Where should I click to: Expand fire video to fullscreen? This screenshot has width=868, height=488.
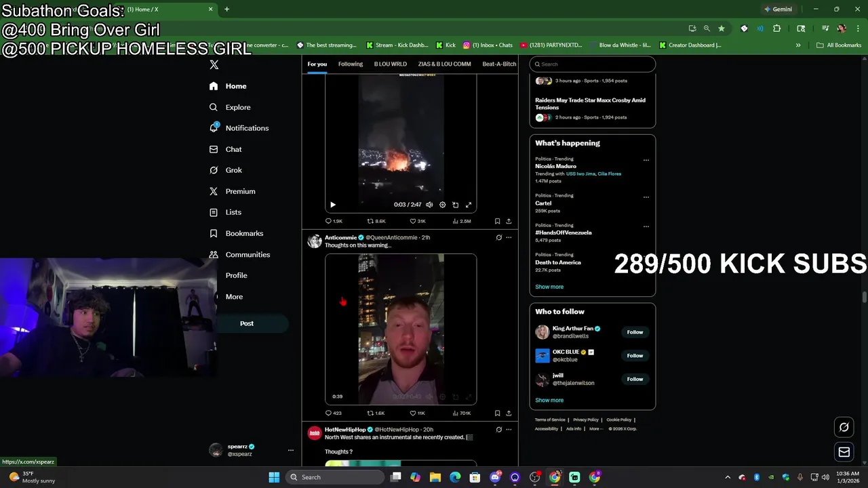click(468, 205)
